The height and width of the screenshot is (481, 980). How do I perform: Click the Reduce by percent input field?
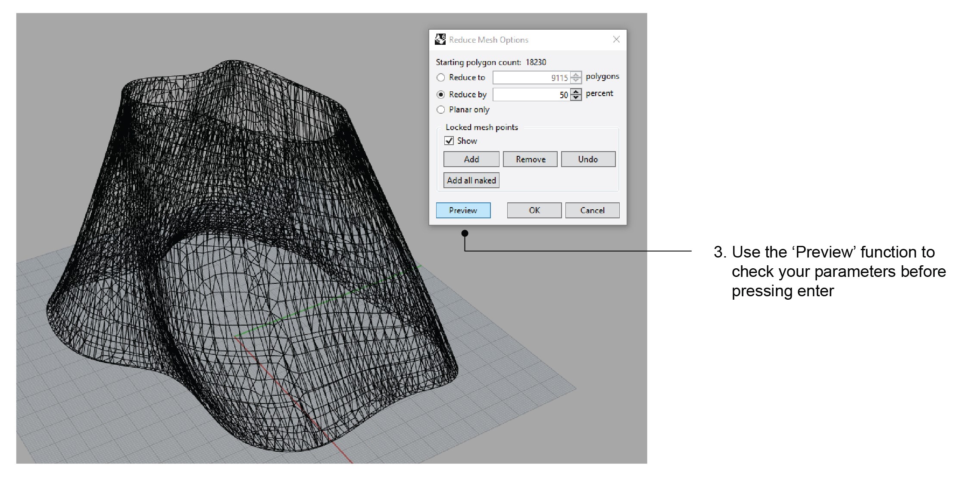(x=531, y=95)
